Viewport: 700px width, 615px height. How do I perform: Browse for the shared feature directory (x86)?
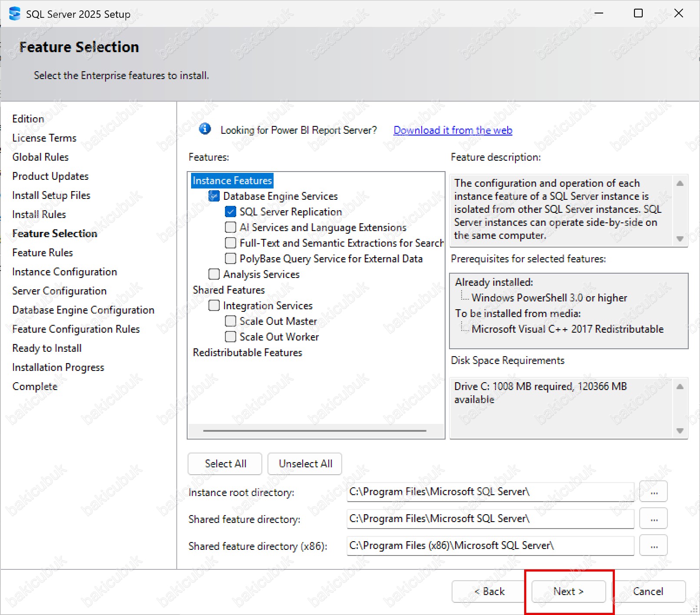coord(654,546)
